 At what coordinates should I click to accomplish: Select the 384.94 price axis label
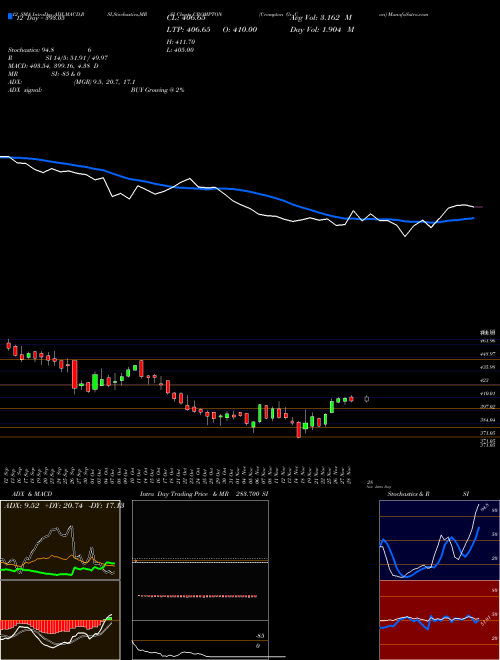point(487,420)
